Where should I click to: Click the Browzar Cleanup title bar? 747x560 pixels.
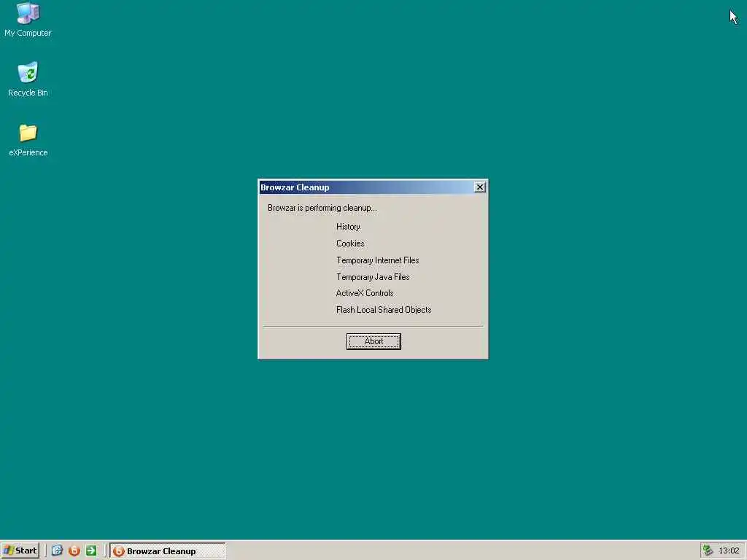[x=367, y=187]
